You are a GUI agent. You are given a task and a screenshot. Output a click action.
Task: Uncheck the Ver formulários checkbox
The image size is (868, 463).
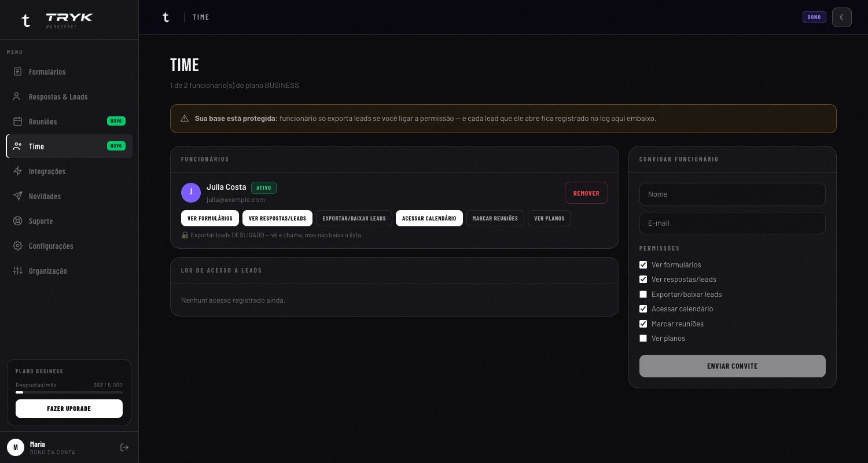pos(643,265)
